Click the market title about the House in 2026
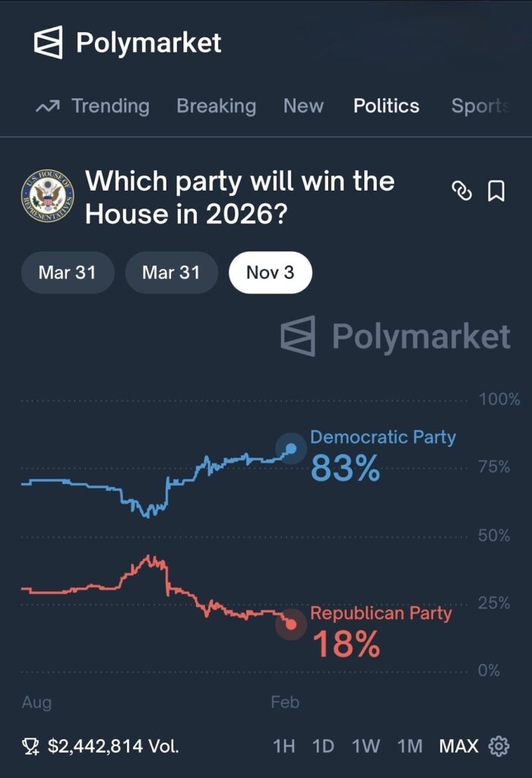Screen dimensions: 532x778 coord(239,197)
